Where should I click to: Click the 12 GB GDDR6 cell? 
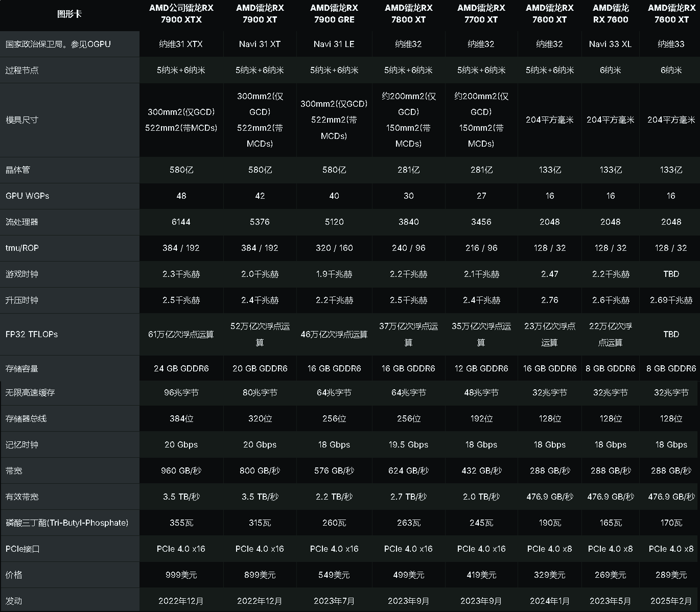point(481,368)
